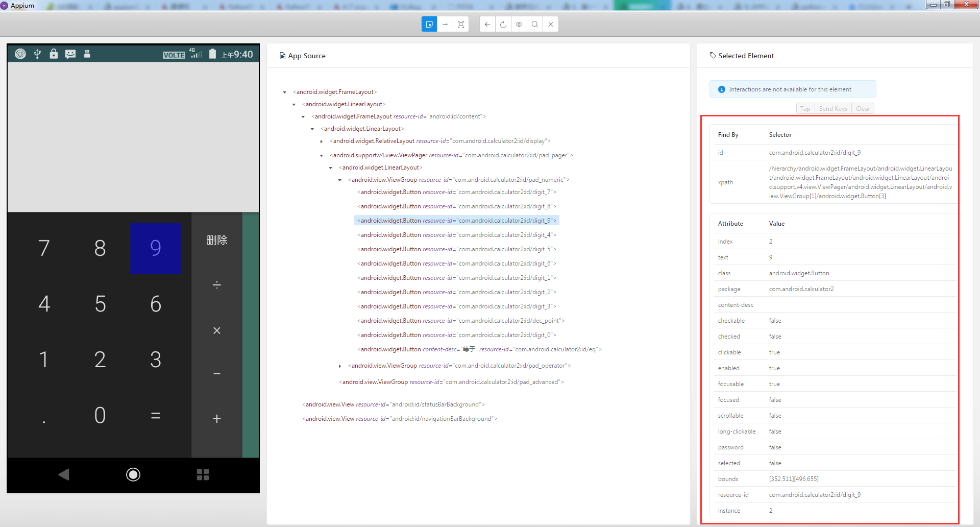
Task: Click the package value com.android.calculator2
Action: tap(801, 289)
